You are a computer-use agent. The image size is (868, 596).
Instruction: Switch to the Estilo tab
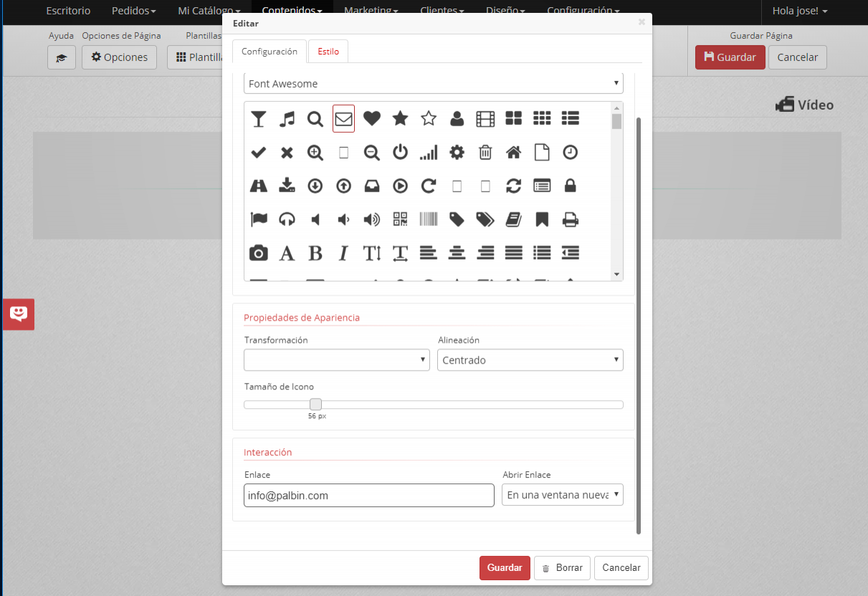pyautogui.click(x=328, y=52)
